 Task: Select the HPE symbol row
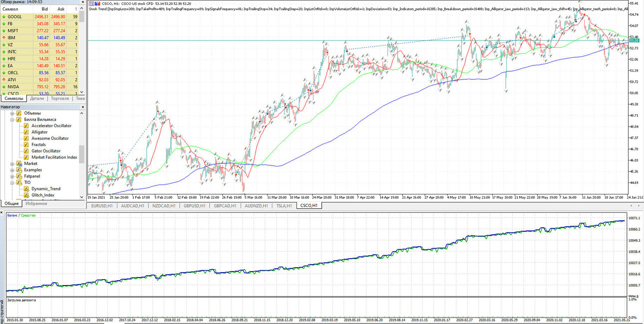point(40,58)
